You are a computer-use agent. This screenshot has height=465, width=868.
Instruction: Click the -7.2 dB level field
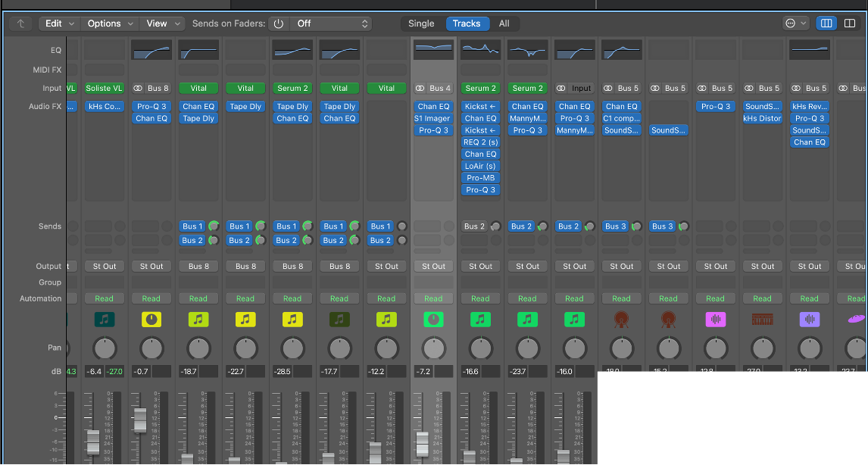click(x=423, y=371)
